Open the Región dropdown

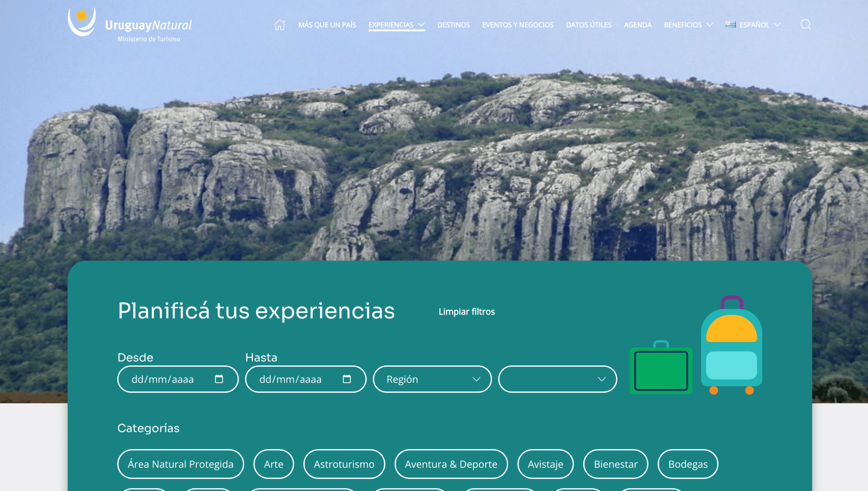tap(432, 379)
